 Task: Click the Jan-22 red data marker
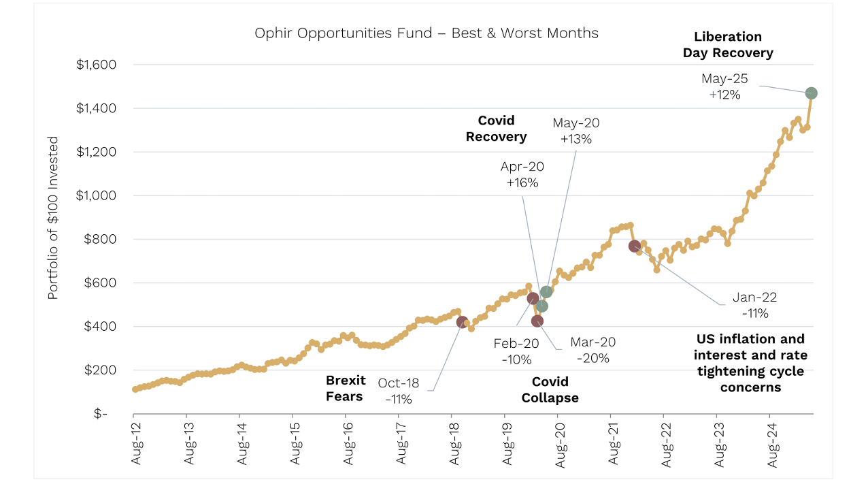tap(635, 246)
